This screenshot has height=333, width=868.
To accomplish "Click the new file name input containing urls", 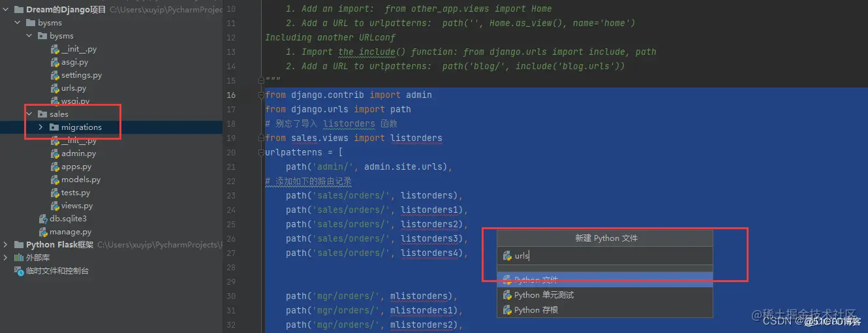I will point(605,256).
